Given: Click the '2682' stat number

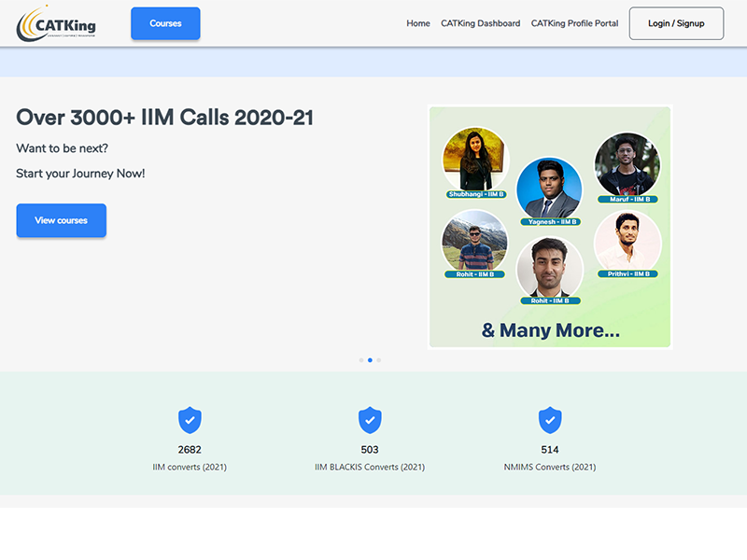Looking at the screenshot, I should click(190, 450).
